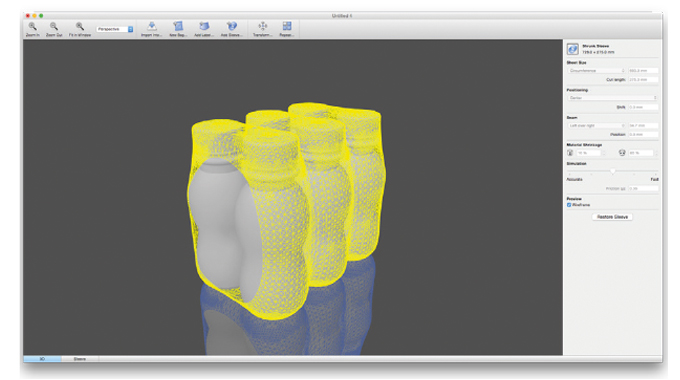Screen dimensions: 680x380
Task: Click the Restore Sleeve button
Action: (x=612, y=217)
